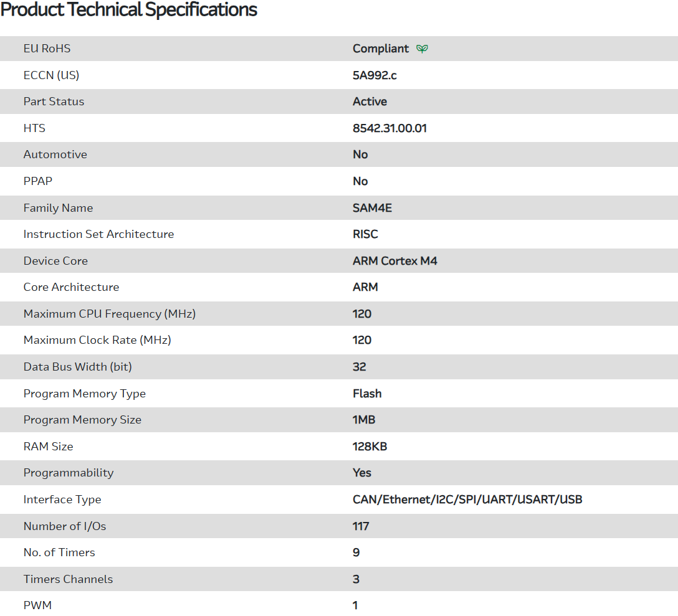Select the Part Status Active value

370,102
